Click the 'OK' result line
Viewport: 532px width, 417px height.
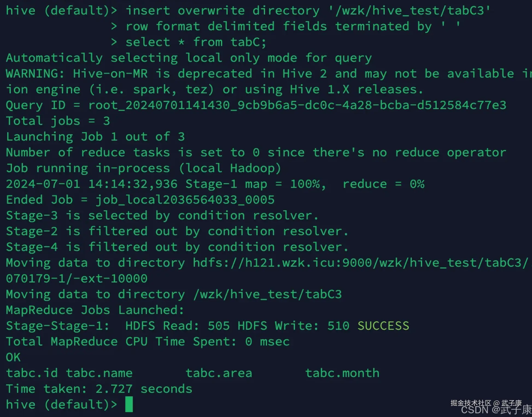(13, 357)
